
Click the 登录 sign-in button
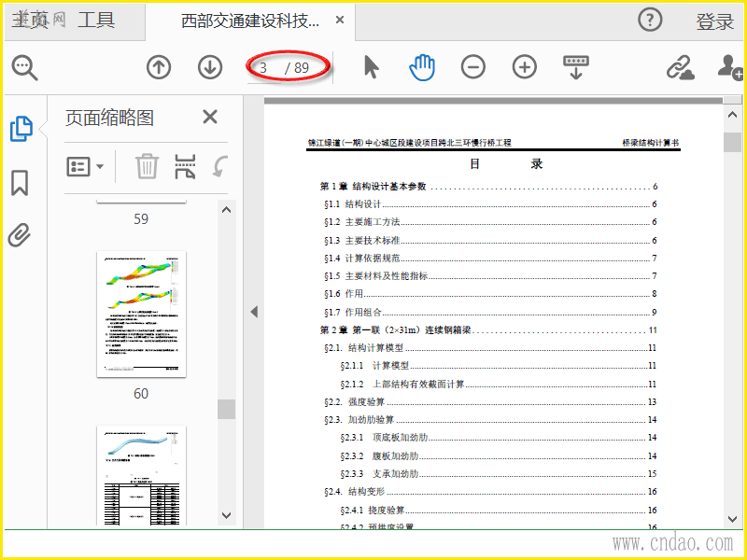point(714,21)
